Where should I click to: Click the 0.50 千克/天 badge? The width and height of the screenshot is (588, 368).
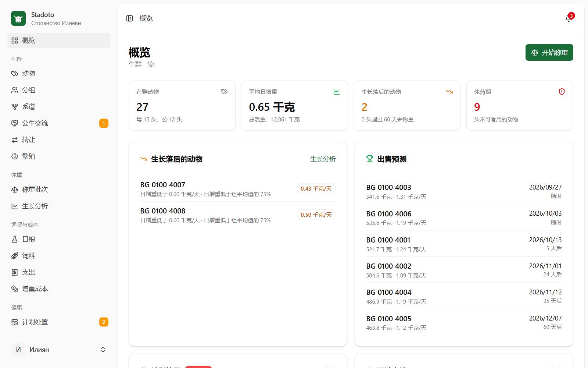pos(316,215)
